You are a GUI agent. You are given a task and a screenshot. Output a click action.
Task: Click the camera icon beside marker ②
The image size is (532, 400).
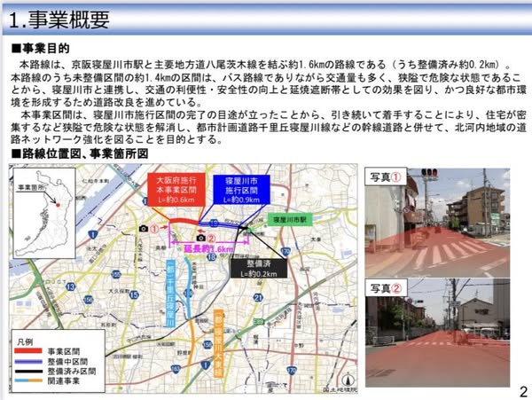coord(202,238)
